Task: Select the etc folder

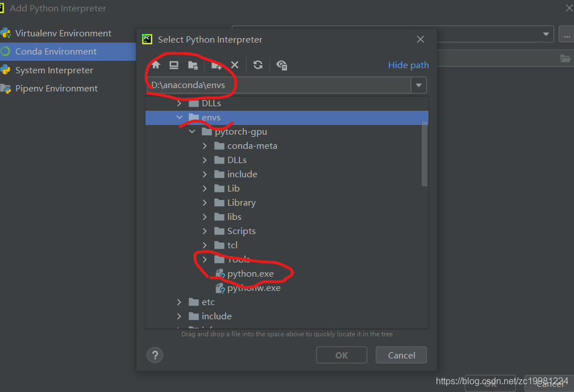Action: 208,302
